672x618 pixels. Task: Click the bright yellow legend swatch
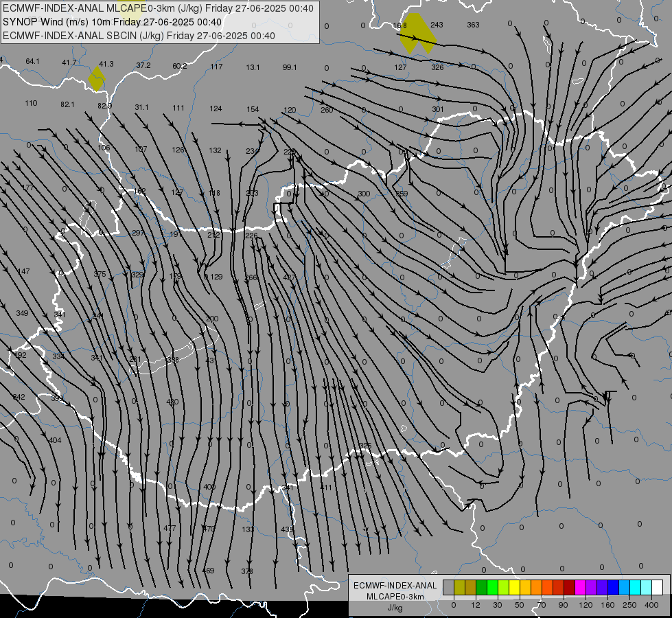(515, 588)
